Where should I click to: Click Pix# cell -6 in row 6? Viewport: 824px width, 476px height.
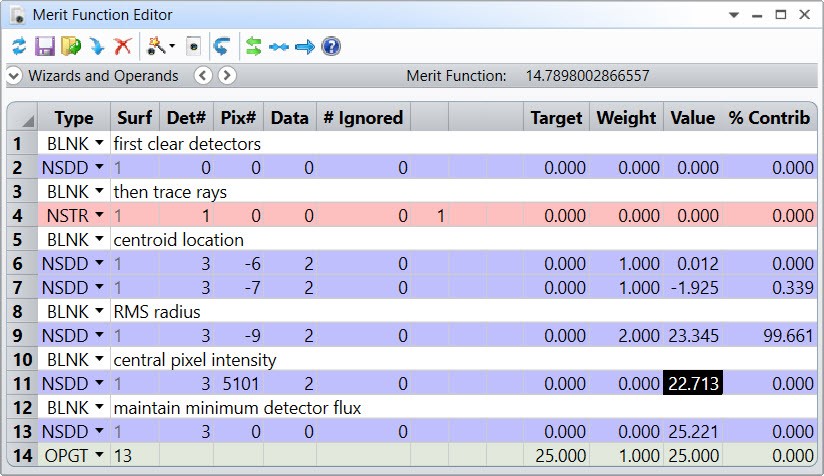238,263
